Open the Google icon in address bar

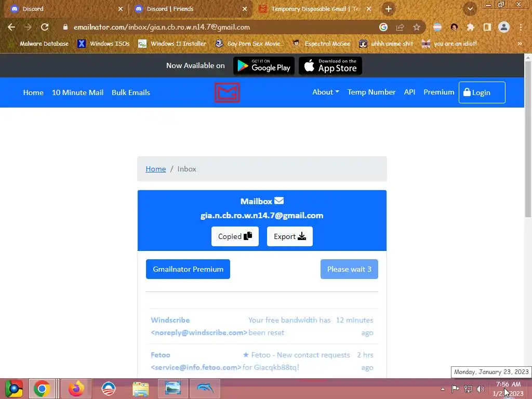point(383,27)
